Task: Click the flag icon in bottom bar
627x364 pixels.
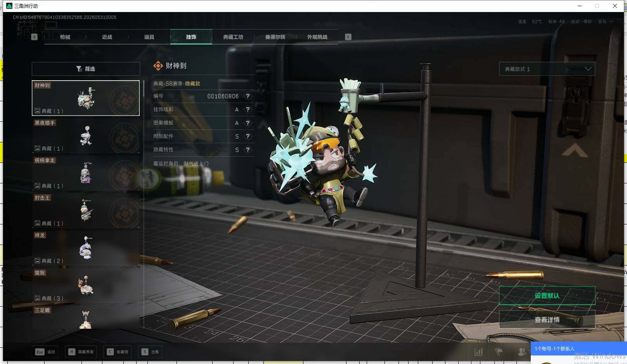Action: pyautogui.click(x=499, y=352)
